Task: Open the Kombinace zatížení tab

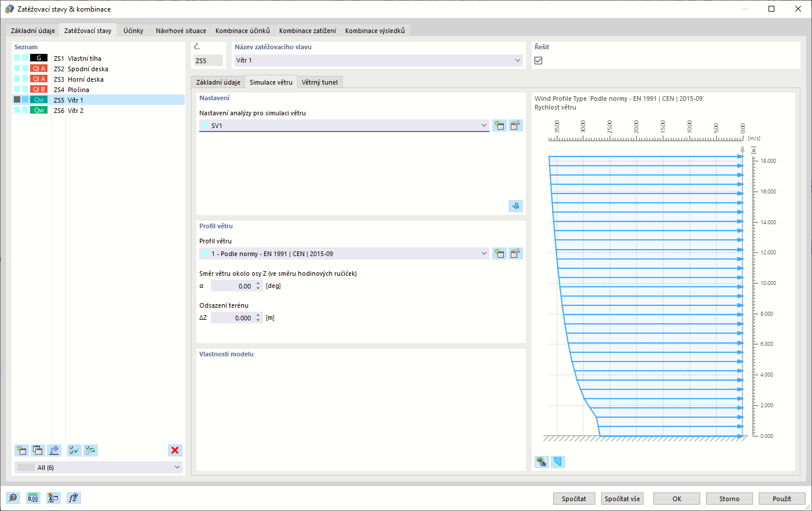Action: 308,31
